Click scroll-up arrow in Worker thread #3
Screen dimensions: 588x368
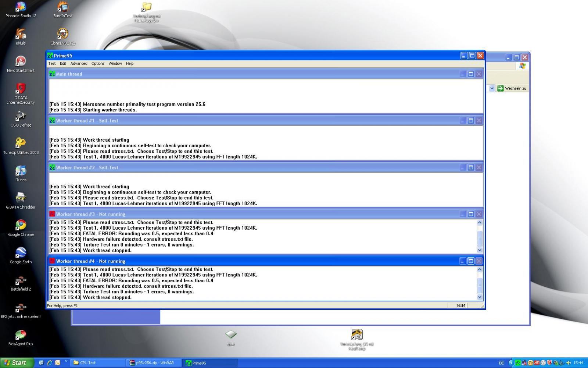[x=480, y=223]
